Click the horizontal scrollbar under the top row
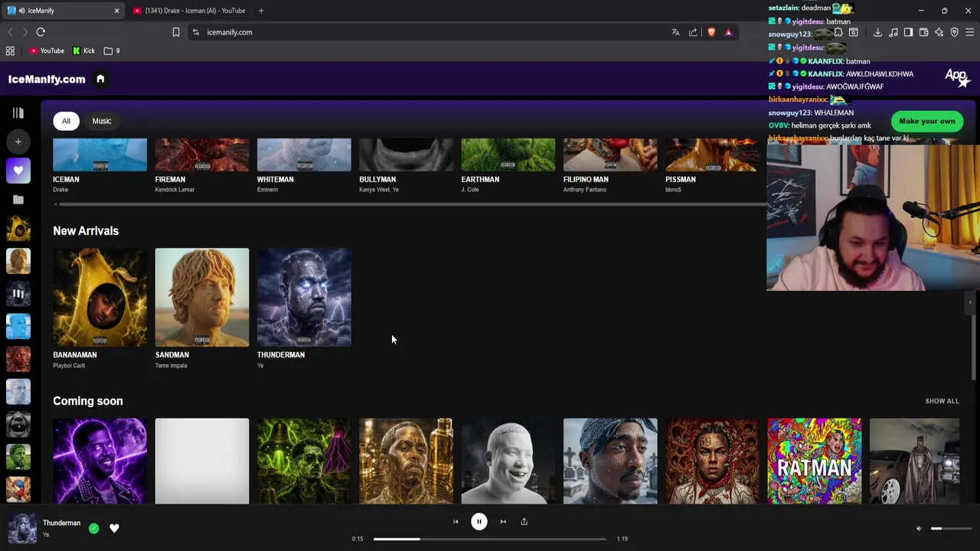The image size is (980, 551). [x=413, y=204]
